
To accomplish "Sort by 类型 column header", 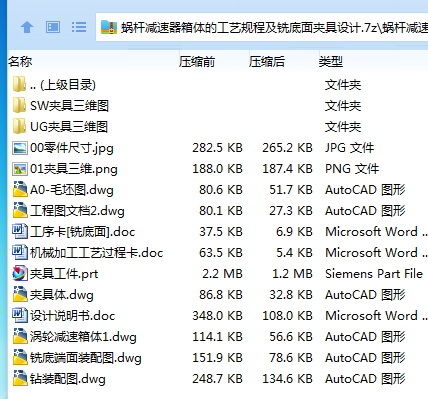I will pyautogui.click(x=331, y=62).
